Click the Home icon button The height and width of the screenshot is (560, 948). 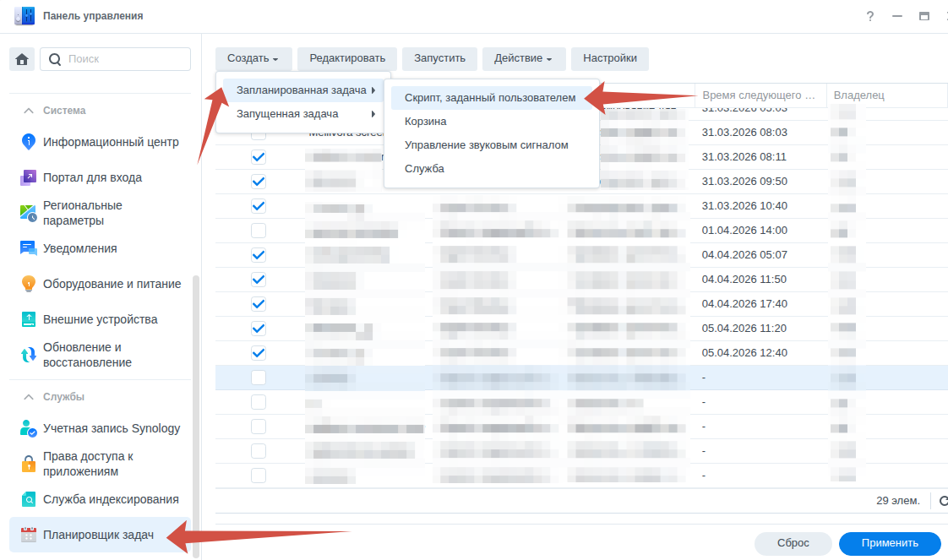22,59
